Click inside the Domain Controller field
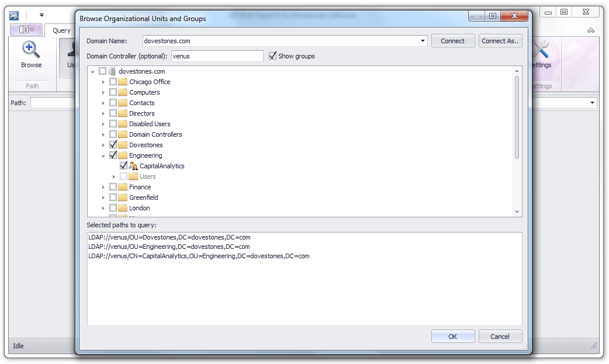The width and height of the screenshot is (609, 364). click(216, 56)
